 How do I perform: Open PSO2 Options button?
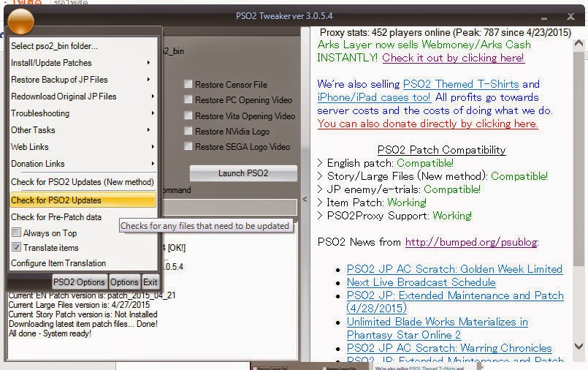click(x=79, y=282)
